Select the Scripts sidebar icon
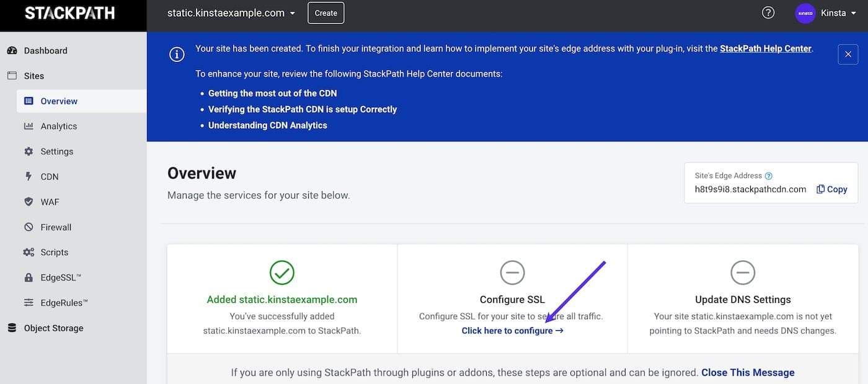The image size is (868, 384). tap(53, 252)
